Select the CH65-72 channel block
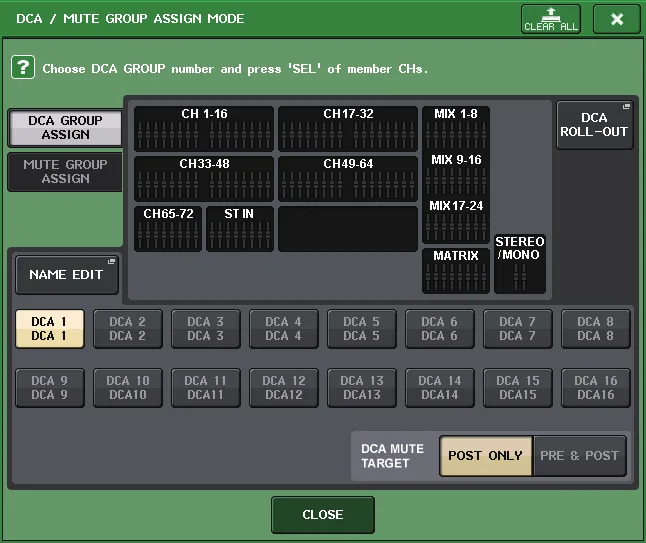Viewport: 646px width, 543px height. [x=168, y=229]
